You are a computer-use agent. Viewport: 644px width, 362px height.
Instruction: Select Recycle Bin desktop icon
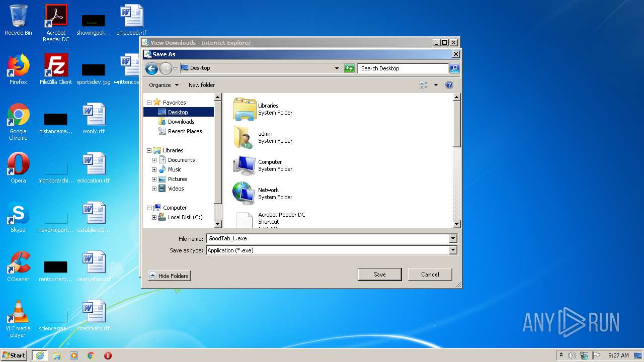point(18,20)
